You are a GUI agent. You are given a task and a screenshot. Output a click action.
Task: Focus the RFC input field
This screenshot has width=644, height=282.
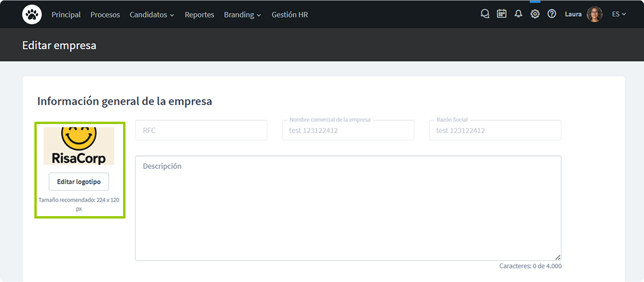tap(201, 130)
